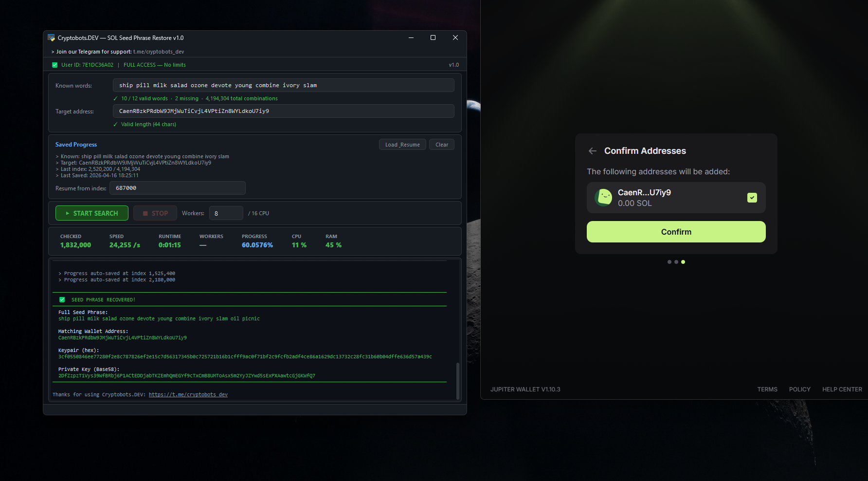This screenshot has width=868, height=481.
Task: Click the Resume from index field
Action: pos(177,188)
